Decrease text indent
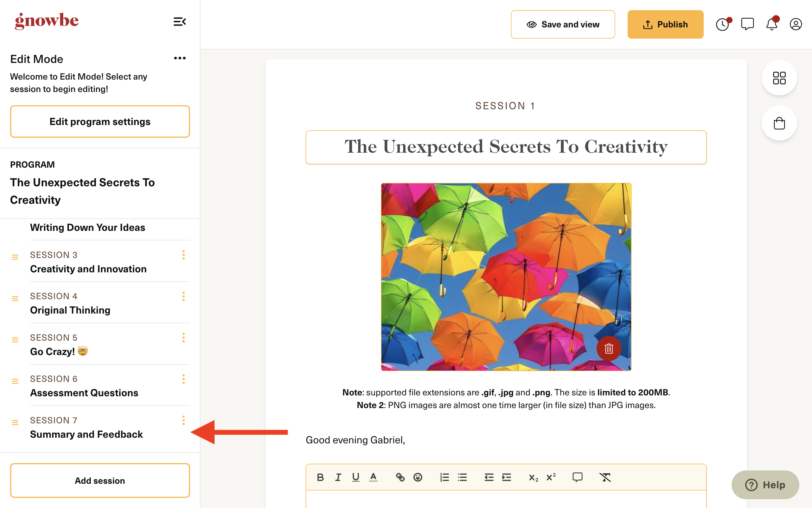812x508 pixels. click(x=489, y=477)
